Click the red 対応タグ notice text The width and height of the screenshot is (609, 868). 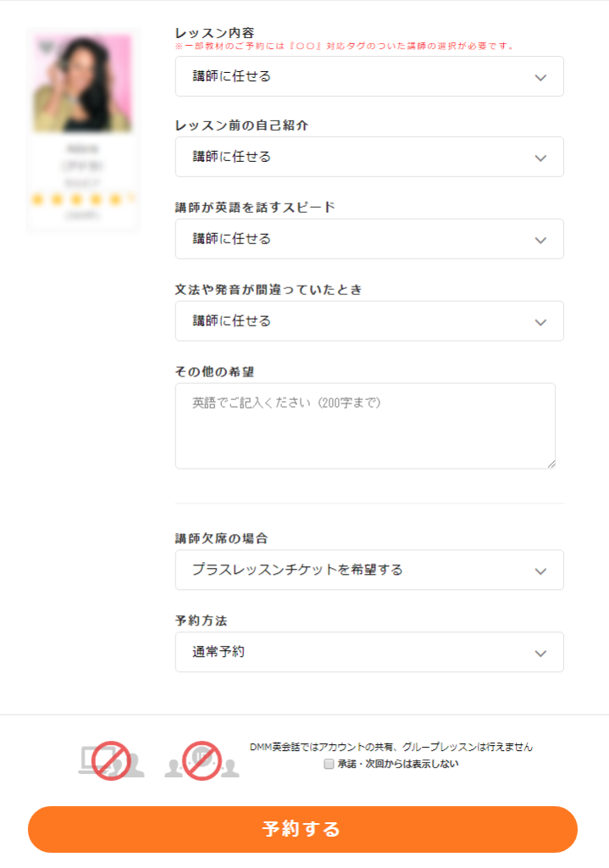(x=344, y=46)
